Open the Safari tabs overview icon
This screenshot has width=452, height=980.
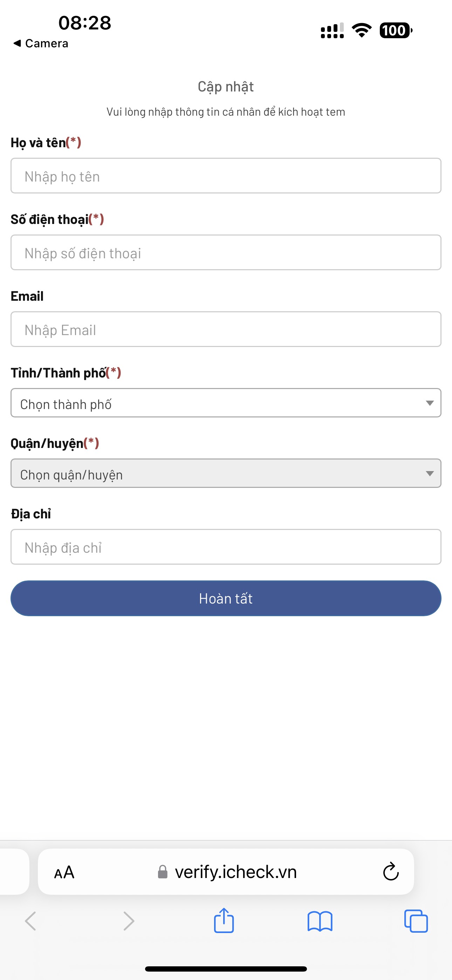tap(416, 921)
